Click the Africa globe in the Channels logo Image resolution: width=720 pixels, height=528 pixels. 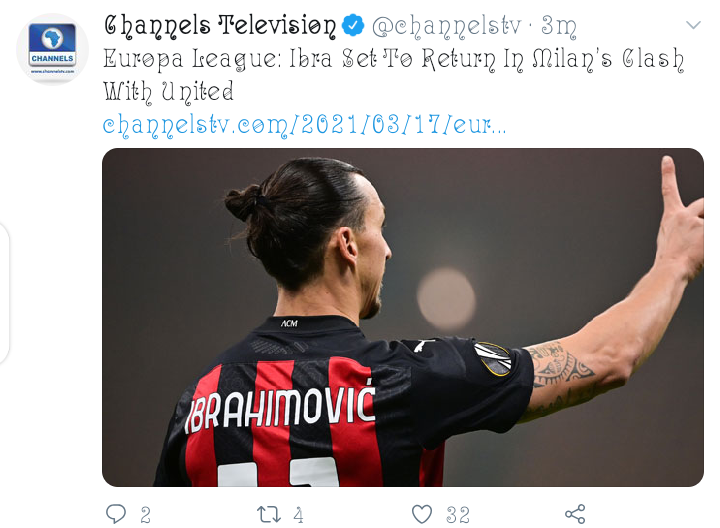coord(52,39)
